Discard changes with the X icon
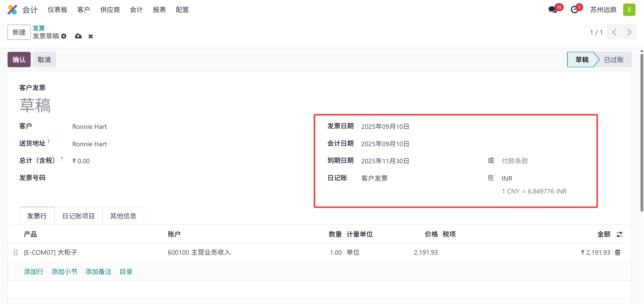Viewport: 644px width, 304px height. [91, 36]
